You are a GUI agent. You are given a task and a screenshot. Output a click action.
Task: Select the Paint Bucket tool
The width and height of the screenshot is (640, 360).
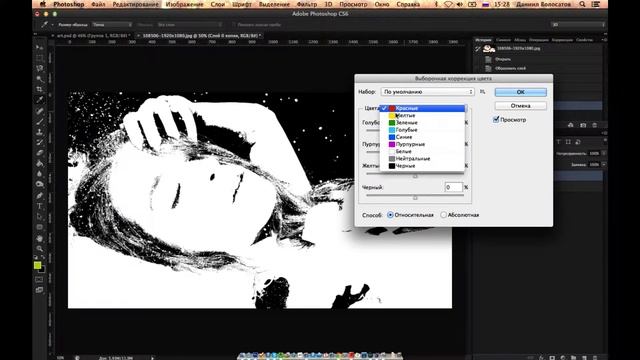tap(40, 164)
